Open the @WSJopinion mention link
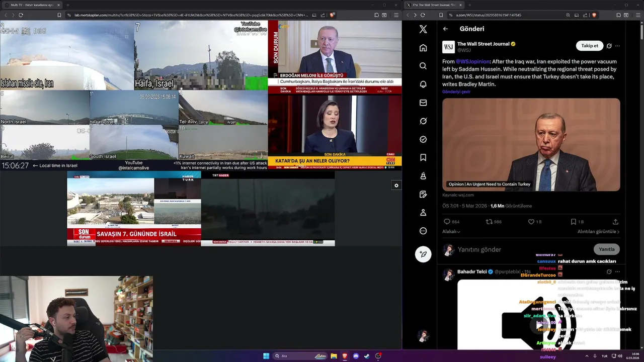Image resolution: width=644 pixels, height=362 pixels. pos(472,61)
